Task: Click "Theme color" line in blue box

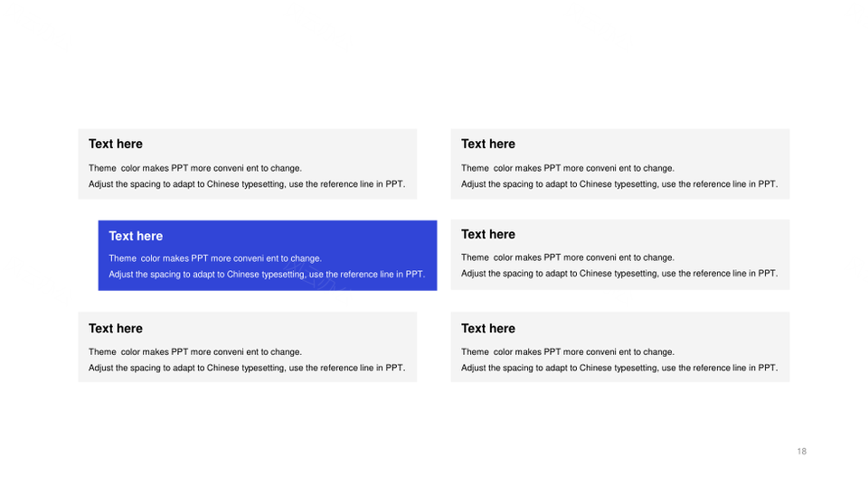Action: click(215, 258)
